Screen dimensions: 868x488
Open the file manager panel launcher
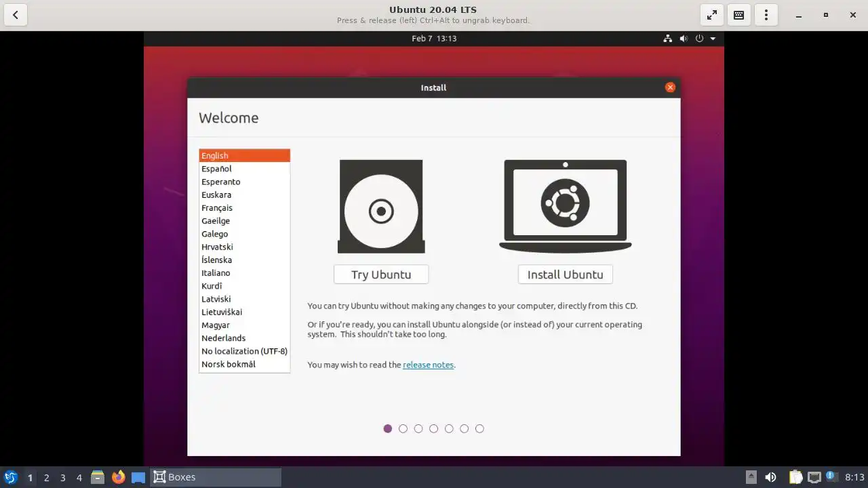[98, 477]
